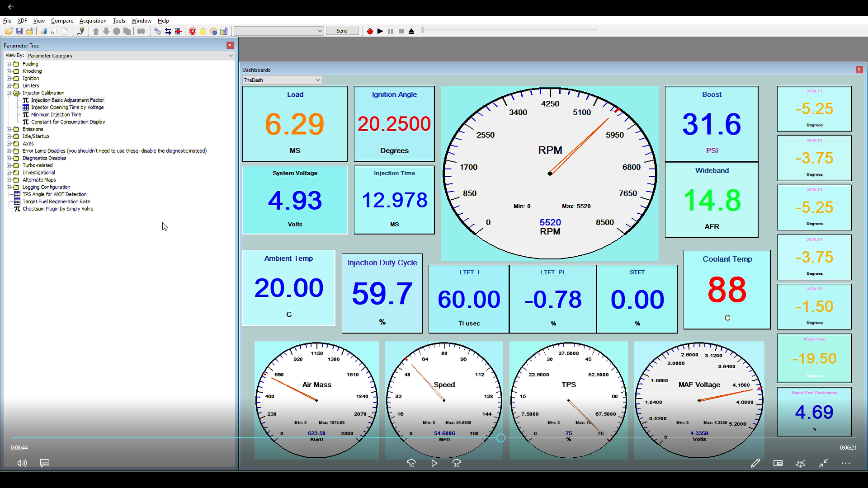Click the gears settings toolbar icon
This screenshot has height=488, width=868.
[157, 31]
